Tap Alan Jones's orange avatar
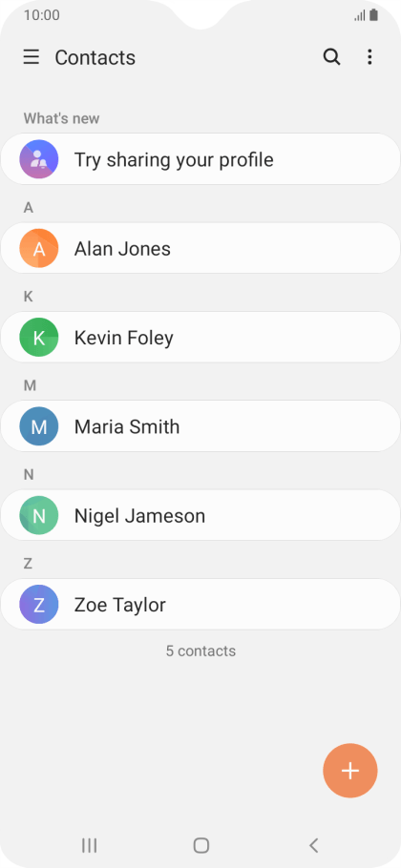Viewport: 401px width, 868px height. [39, 249]
